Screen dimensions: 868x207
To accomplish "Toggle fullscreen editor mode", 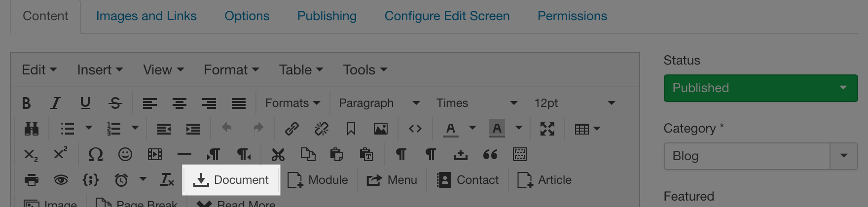I will click(547, 129).
